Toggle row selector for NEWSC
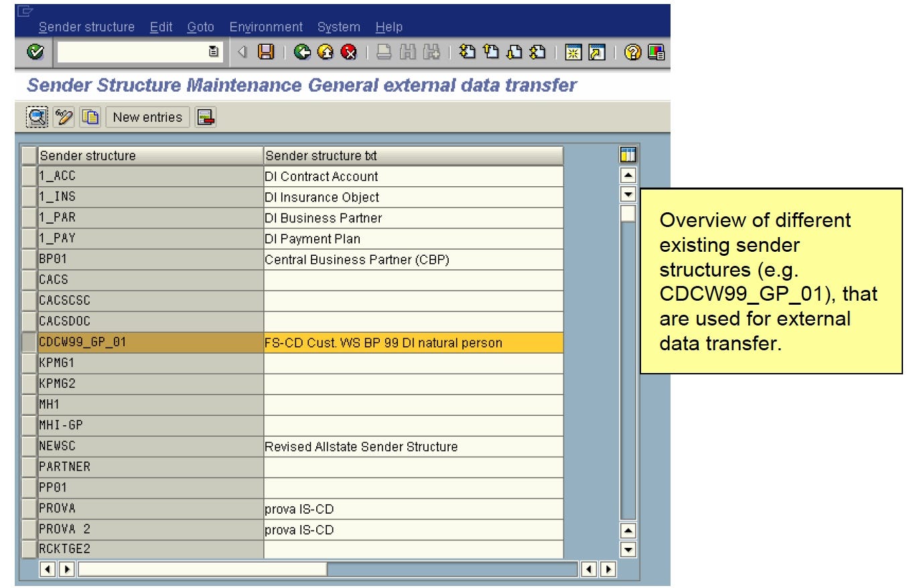907x588 pixels. tap(29, 447)
